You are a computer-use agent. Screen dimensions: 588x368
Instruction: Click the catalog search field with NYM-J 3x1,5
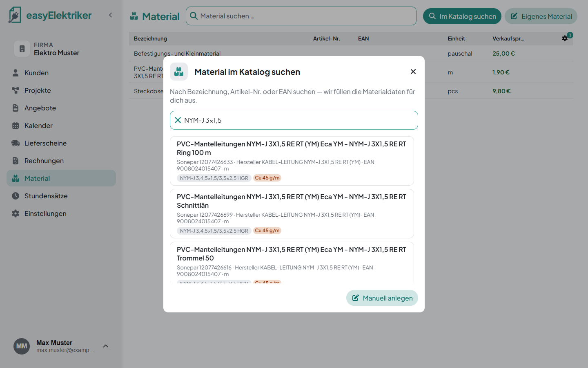tap(294, 120)
